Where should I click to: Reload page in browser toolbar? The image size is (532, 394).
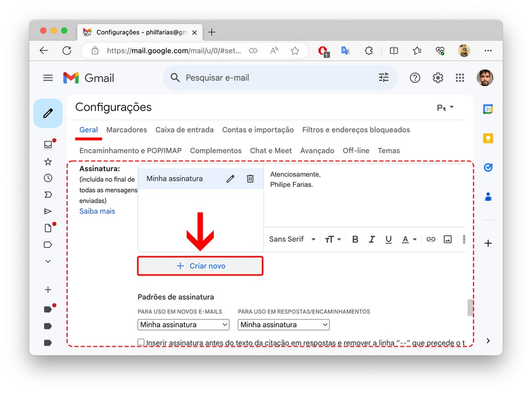tap(67, 51)
